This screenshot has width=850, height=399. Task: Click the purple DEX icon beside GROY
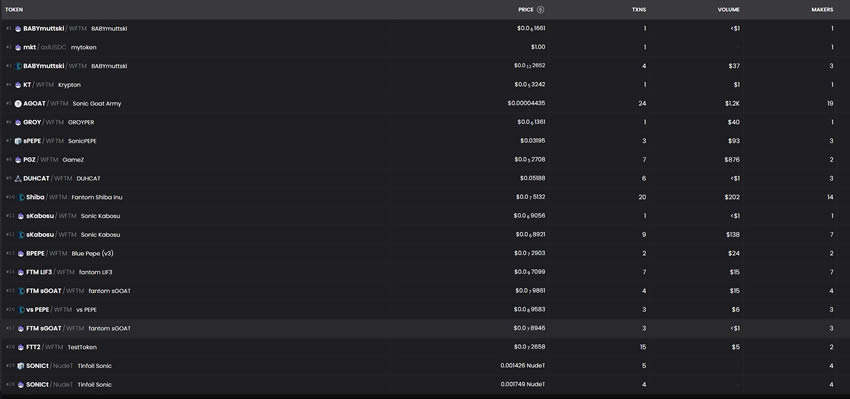click(18, 123)
